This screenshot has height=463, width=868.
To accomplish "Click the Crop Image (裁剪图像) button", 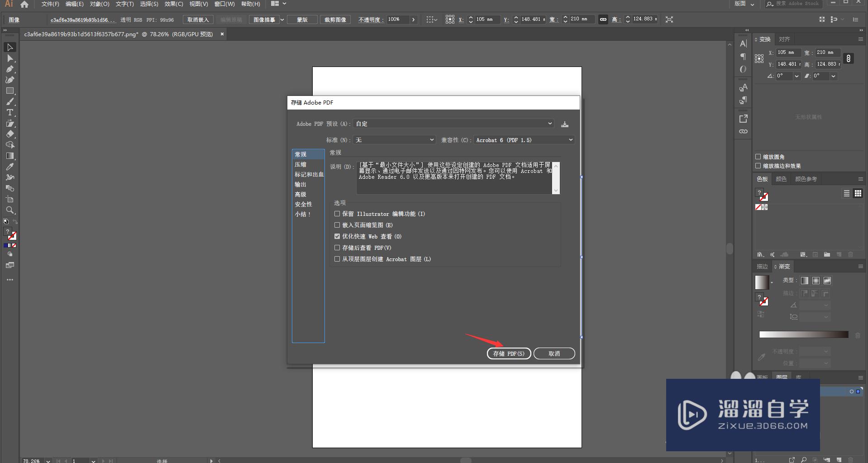I will pyautogui.click(x=335, y=19).
